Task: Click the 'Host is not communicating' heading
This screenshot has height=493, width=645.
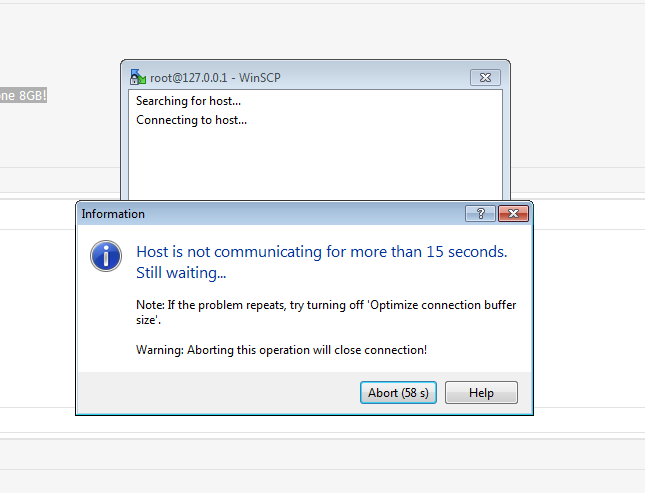Action: (322, 251)
